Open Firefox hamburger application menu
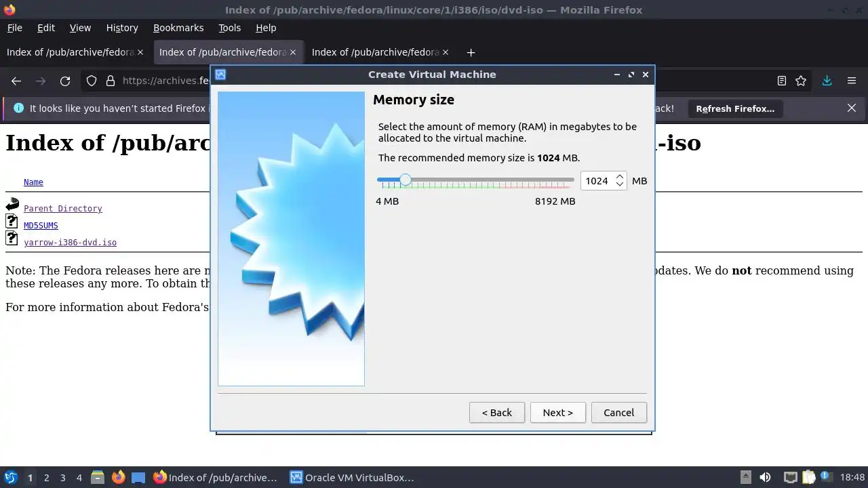Screen dimensions: 868x488 (852, 81)
